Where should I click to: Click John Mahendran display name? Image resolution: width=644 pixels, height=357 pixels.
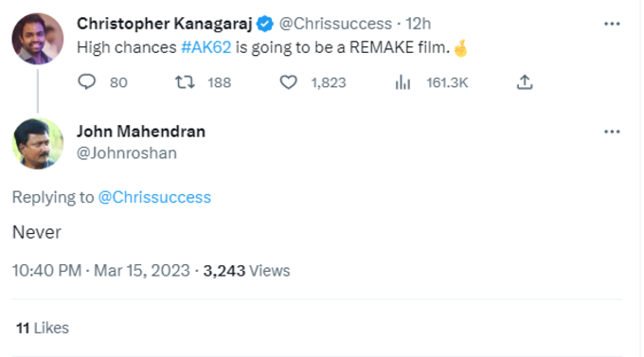tap(141, 132)
